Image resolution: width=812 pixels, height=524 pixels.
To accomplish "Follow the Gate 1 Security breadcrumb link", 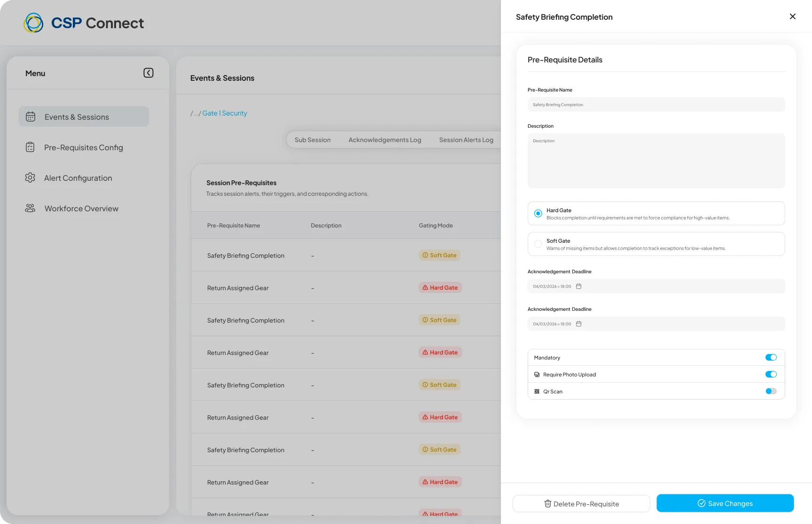I will 225,113.
